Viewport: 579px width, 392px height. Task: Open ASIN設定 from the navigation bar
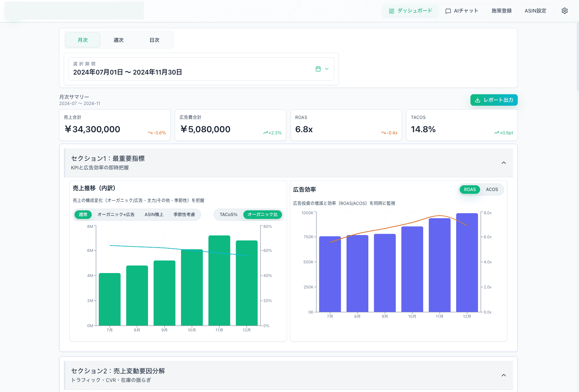(x=535, y=11)
